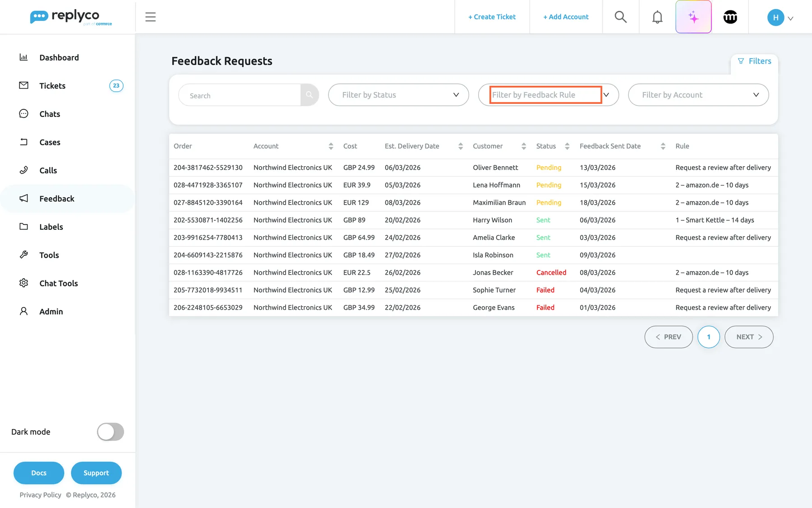Click the NEXT pagination button

749,337
